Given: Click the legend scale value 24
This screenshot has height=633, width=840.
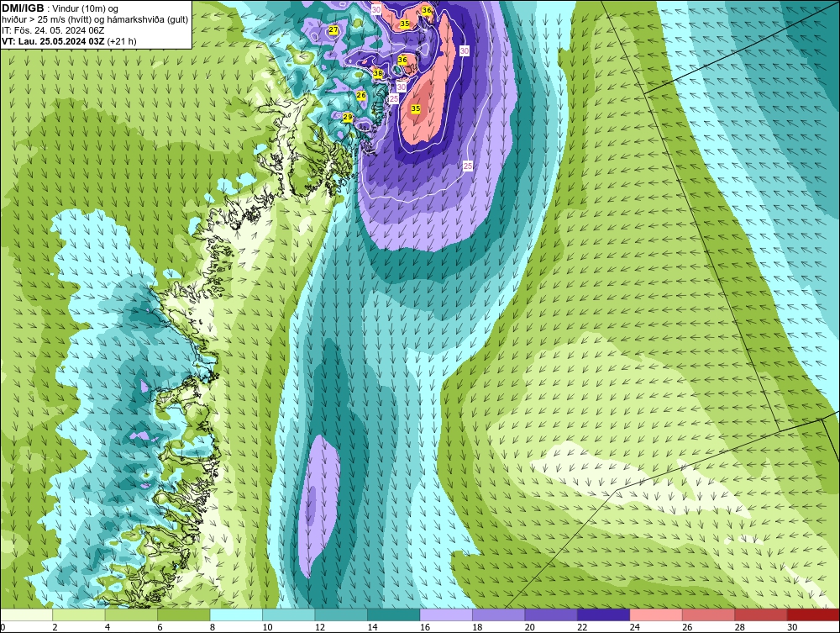Looking at the screenshot, I should [x=635, y=627].
